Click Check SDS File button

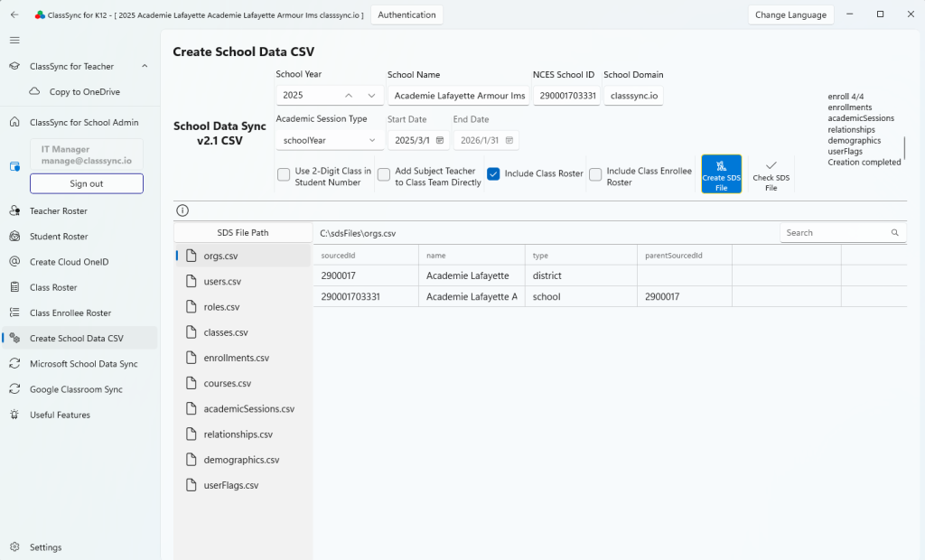(771, 174)
